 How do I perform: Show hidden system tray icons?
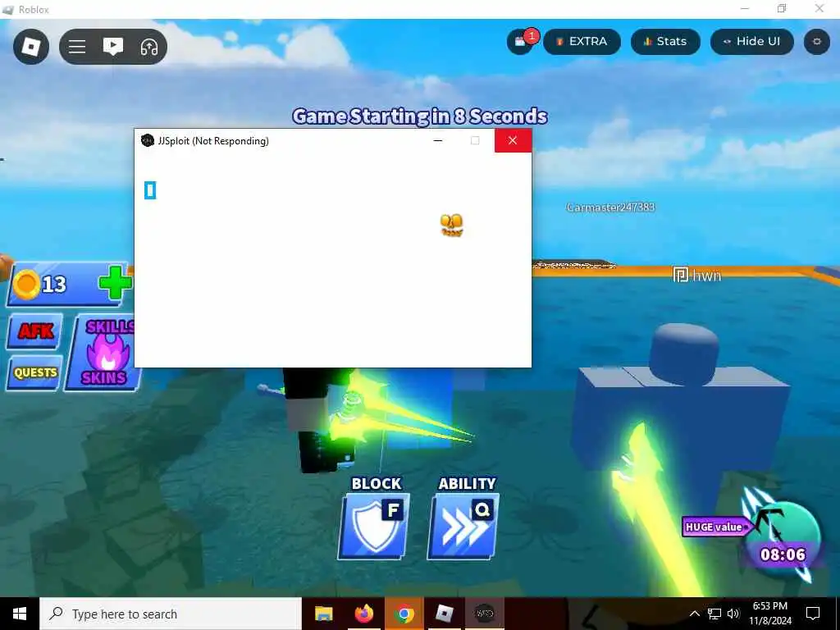point(694,614)
